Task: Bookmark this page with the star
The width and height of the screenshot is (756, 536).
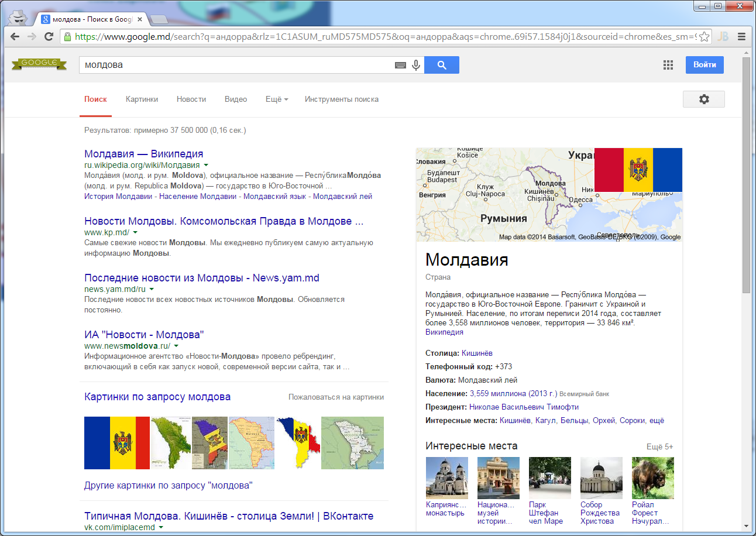Action: [x=704, y=36]
